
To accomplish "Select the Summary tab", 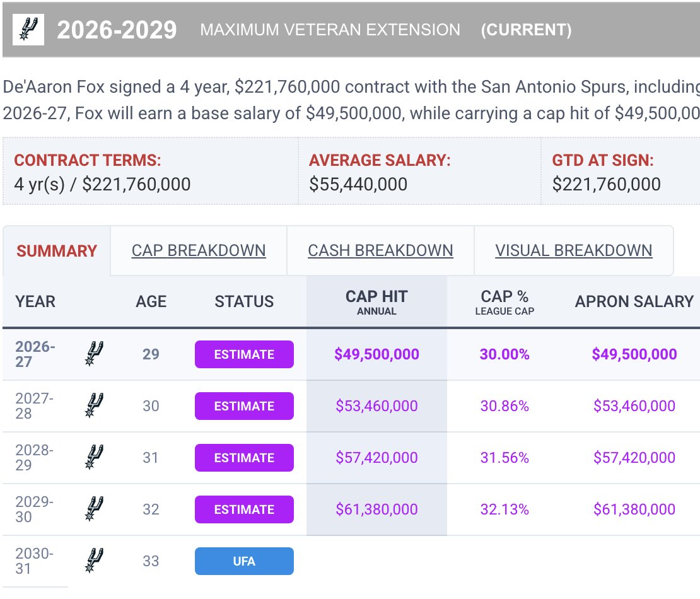I will click(57, 251).
